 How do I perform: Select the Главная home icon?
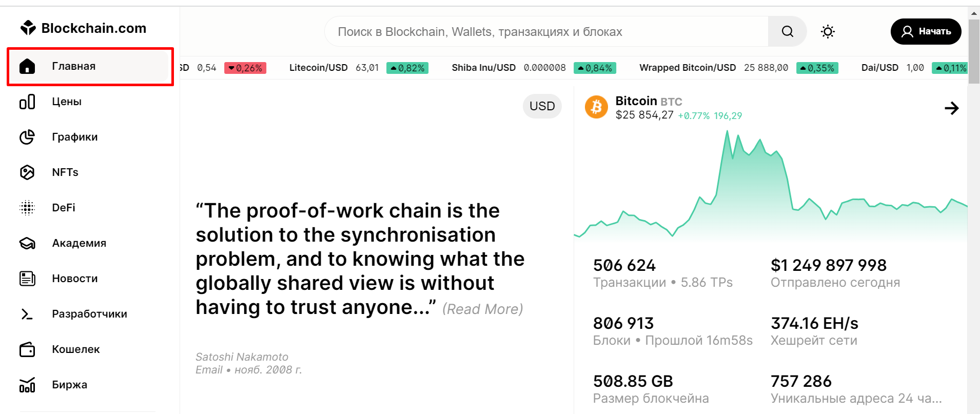coord(27,66)
